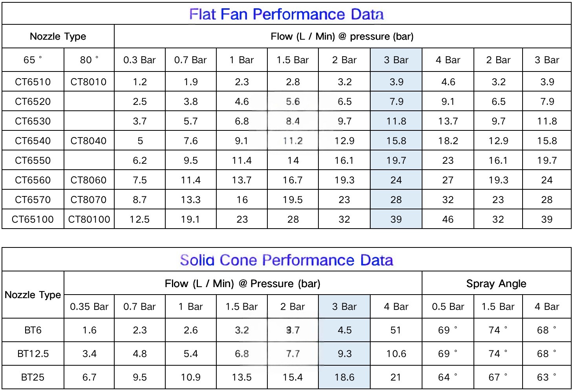Select the 0.35 Bar column header
The image size is (574, 392).
[89, 307]
